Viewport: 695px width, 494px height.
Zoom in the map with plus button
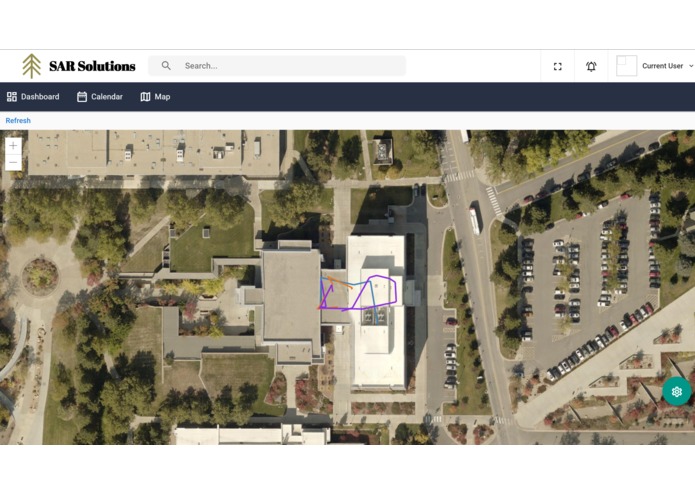[13, 145]
